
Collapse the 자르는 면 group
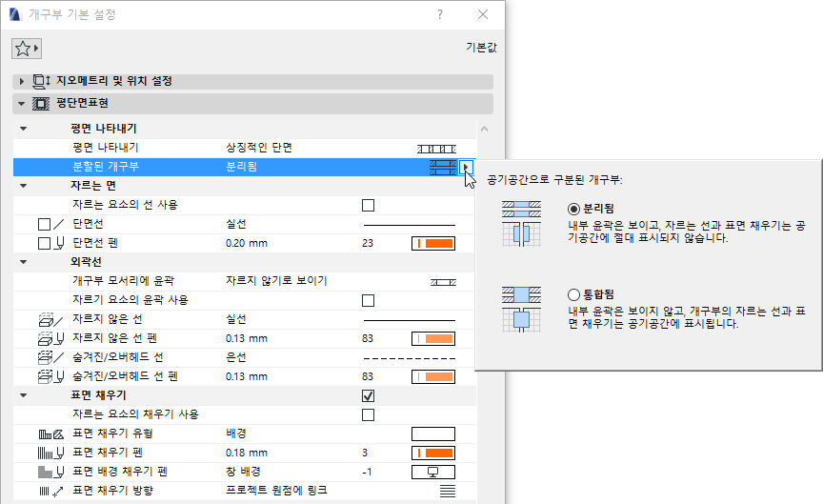click(x=23, y=186)
